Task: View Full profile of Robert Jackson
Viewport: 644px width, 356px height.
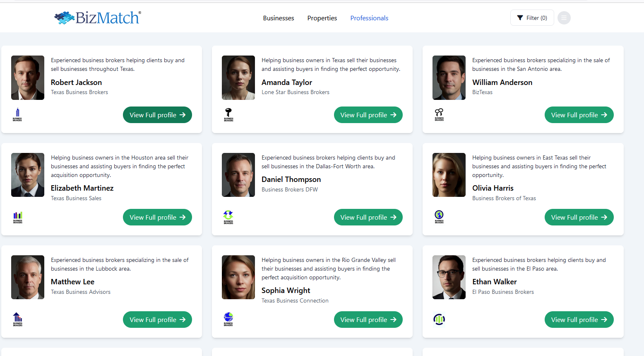Action: click(157, 115)
